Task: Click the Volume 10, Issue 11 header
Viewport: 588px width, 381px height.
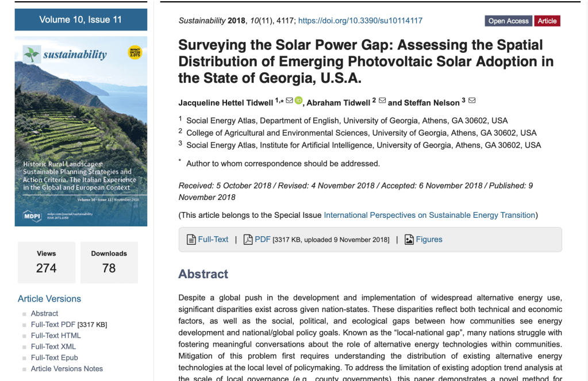Action: pos(80,19)
